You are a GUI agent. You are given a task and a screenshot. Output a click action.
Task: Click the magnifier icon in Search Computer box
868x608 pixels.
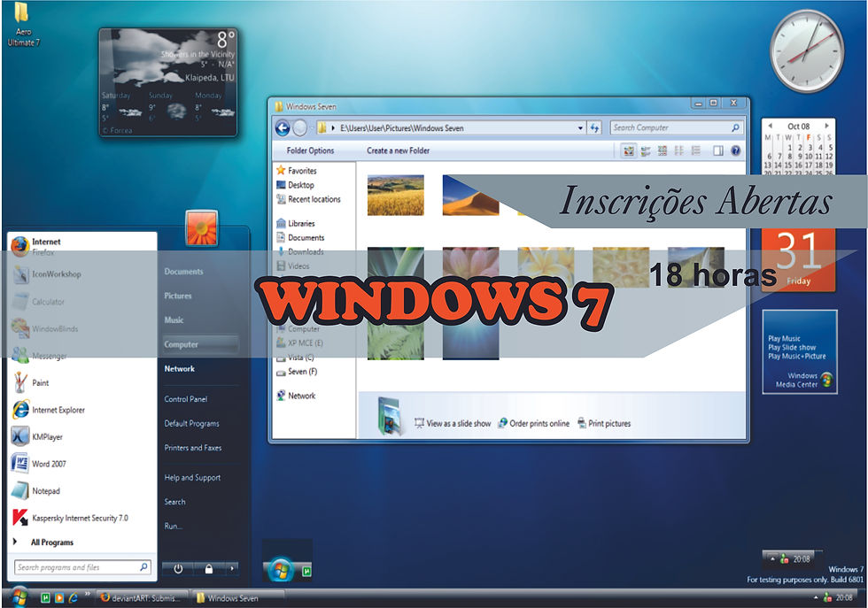click(735, 127)
